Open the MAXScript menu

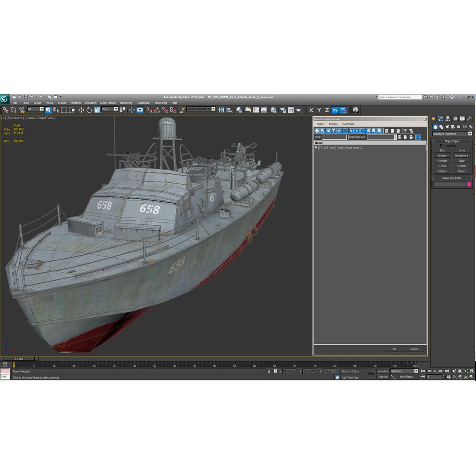click(x=160, y=103)
